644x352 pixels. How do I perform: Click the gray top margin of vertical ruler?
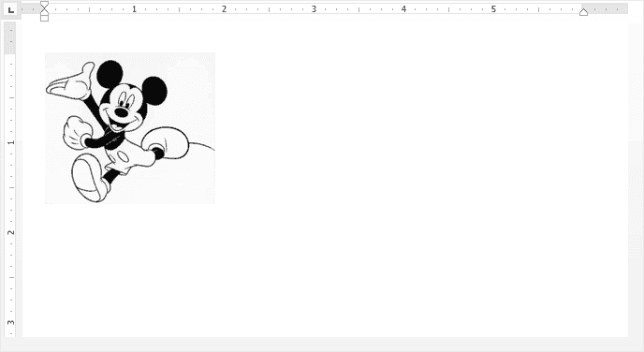point(10,38)
